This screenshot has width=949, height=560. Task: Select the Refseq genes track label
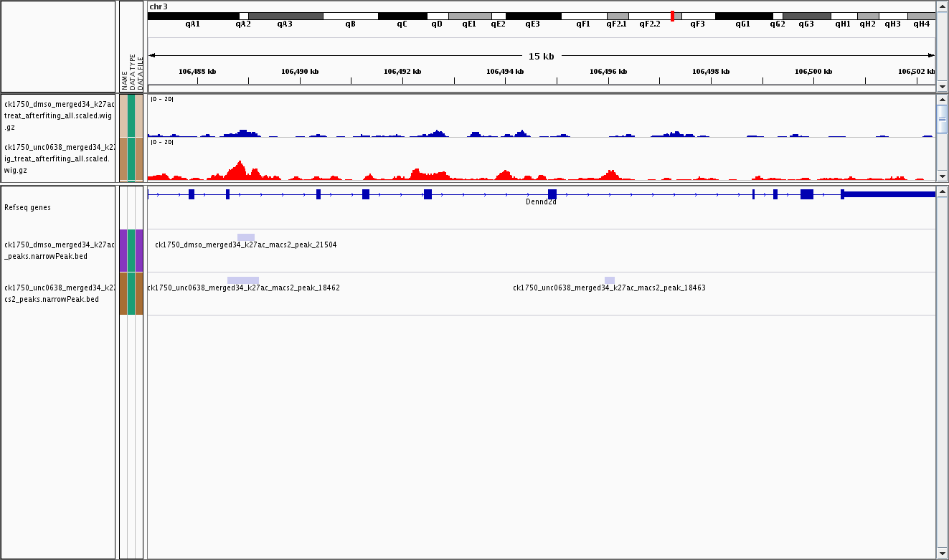point(27,207)
